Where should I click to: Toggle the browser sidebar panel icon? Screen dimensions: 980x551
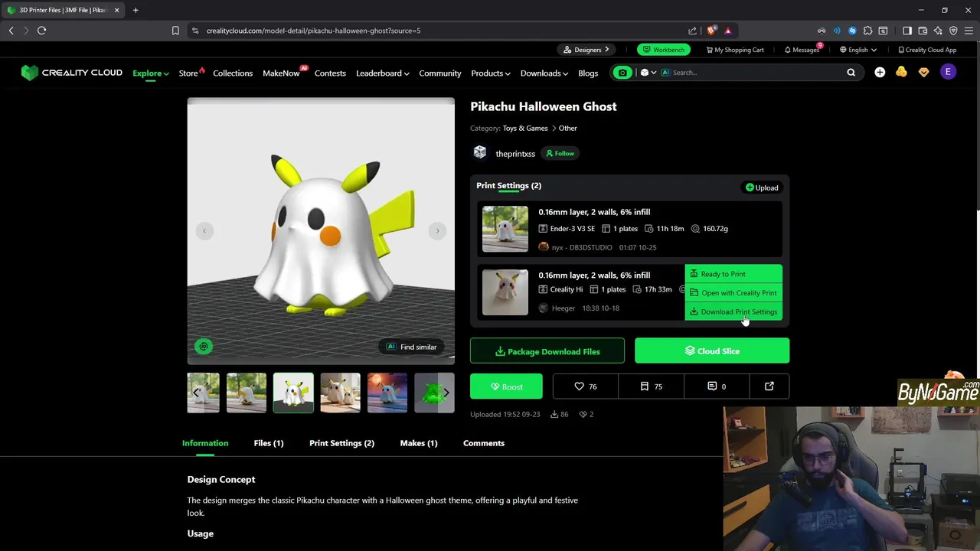click(907, 31)
